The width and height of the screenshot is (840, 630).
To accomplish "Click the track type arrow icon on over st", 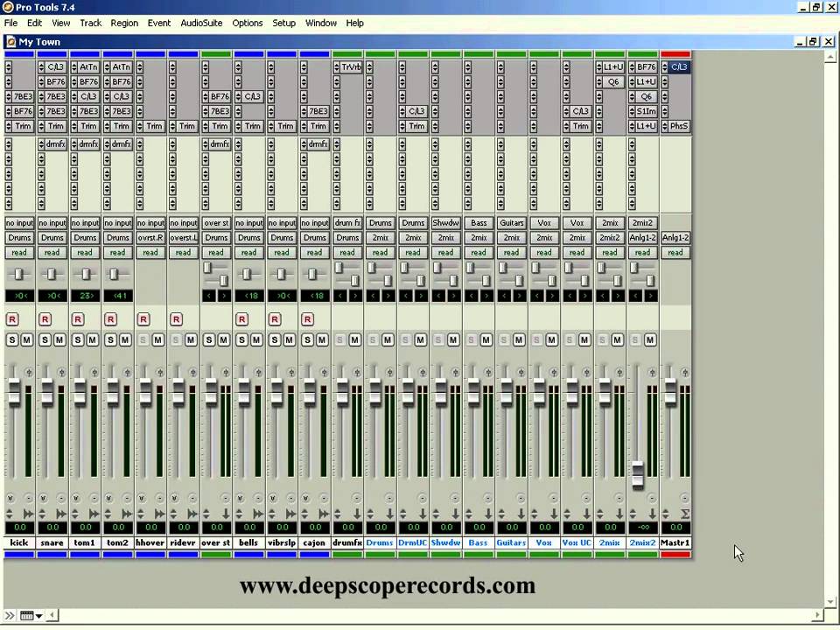I will coord(226,514).
